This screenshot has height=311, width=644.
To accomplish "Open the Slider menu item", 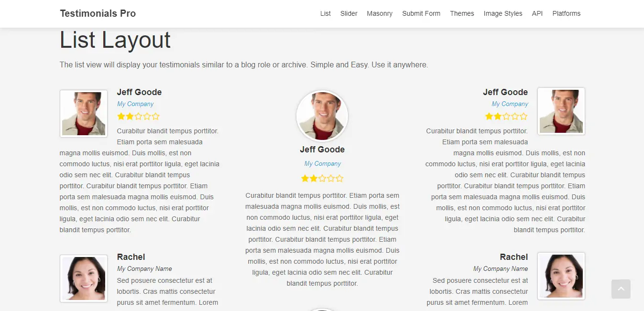I will coord(349,13).
